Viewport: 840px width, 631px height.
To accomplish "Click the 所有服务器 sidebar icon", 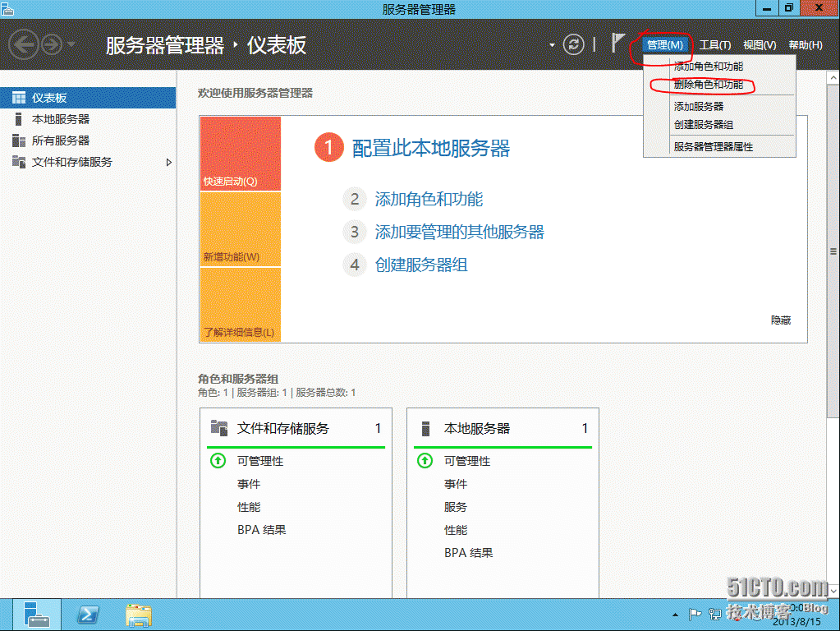I will 19,140.
